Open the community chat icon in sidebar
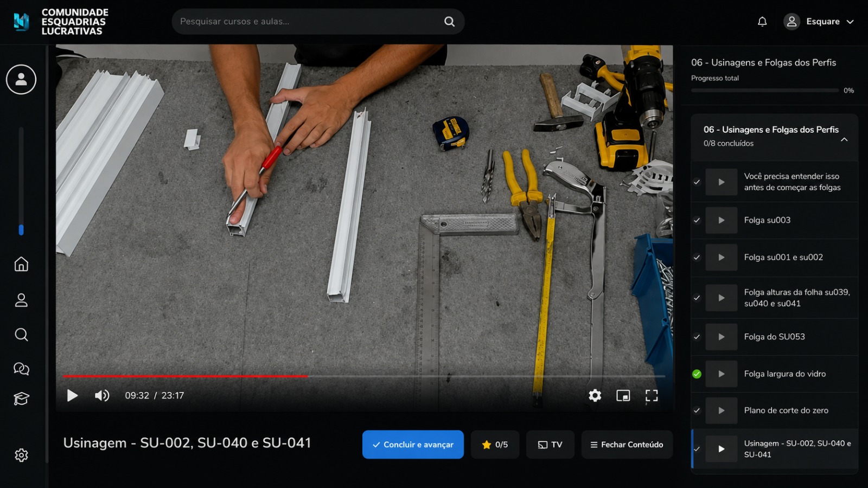This screenshot has width=868, height=488. coord(21,369)
